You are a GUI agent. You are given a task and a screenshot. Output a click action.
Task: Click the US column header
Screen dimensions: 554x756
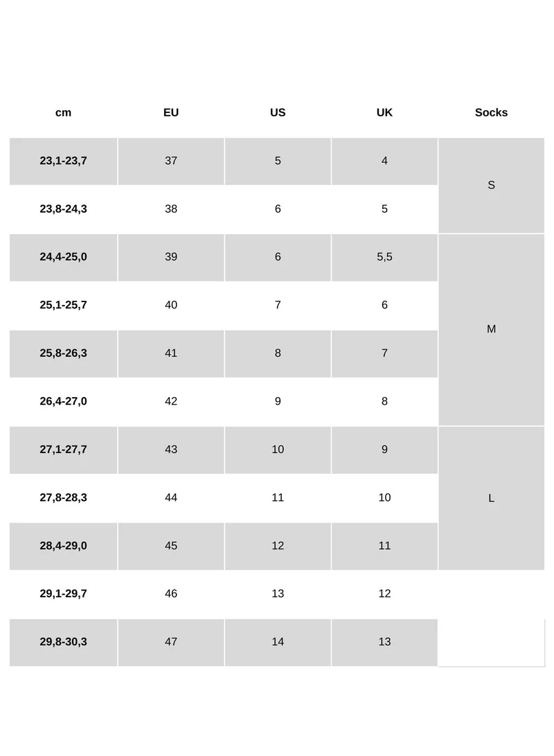(x=278, y=112)
